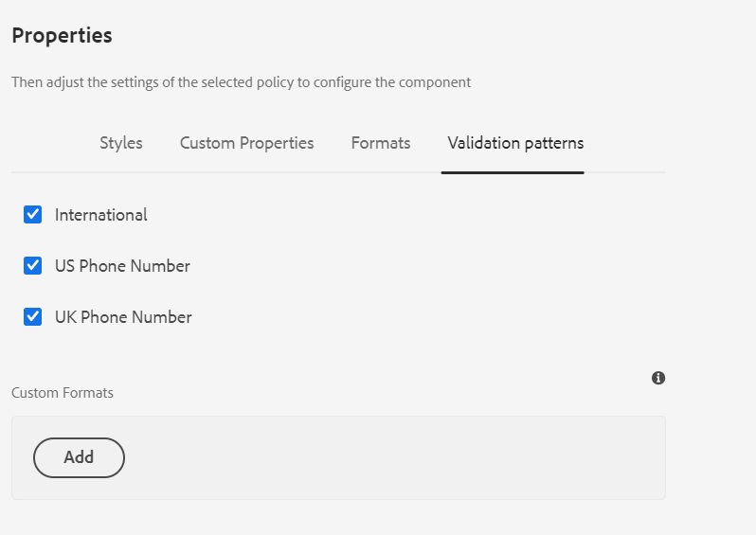Click Add to add a custom format
The height and width of the screenshot is (535, 756).
[79, 457]
